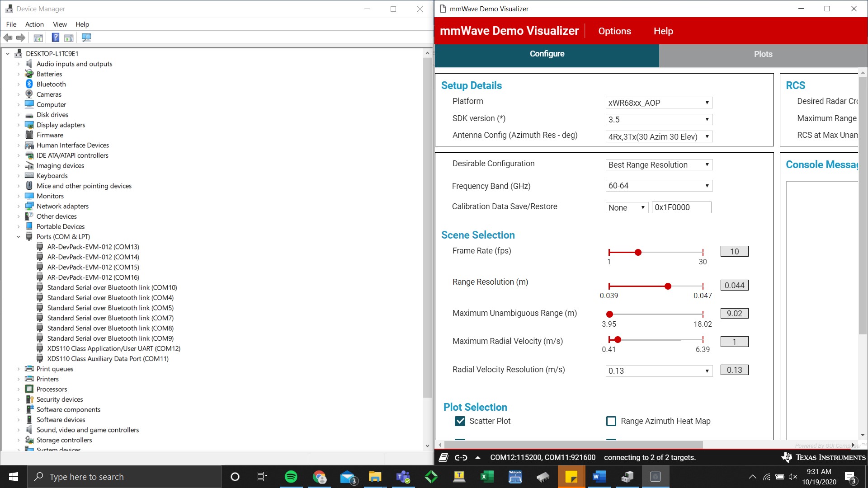The image size is (868, 488).
Task: Collapse the Ports (COM & LPT) node
Action: pyautogui.click(x=19, y=237)
